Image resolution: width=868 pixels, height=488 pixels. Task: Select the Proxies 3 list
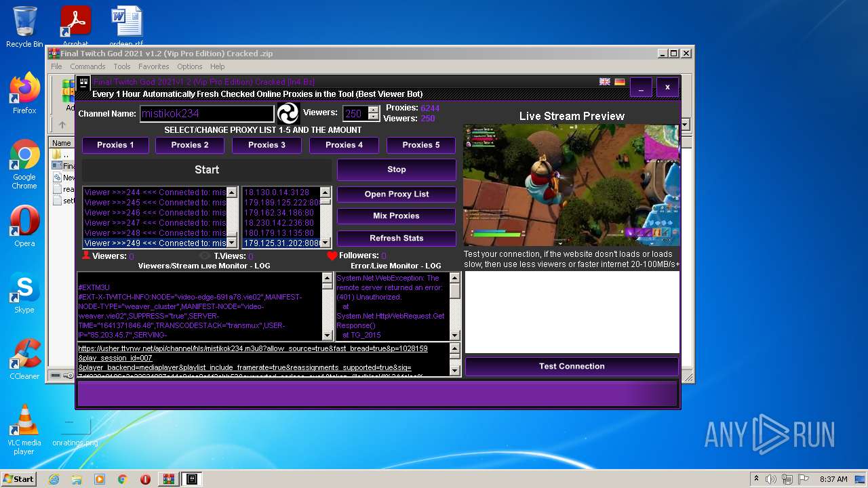pyautogui.click(x=267, y=145)
